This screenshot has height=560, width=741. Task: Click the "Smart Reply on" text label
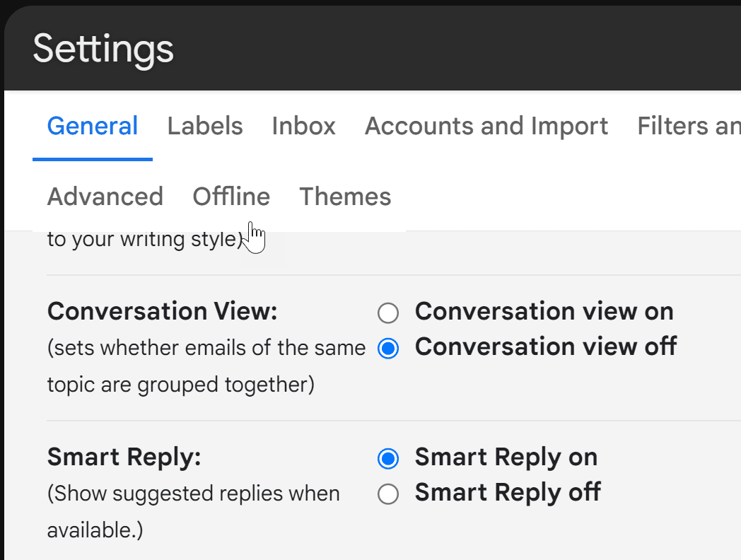506,457
